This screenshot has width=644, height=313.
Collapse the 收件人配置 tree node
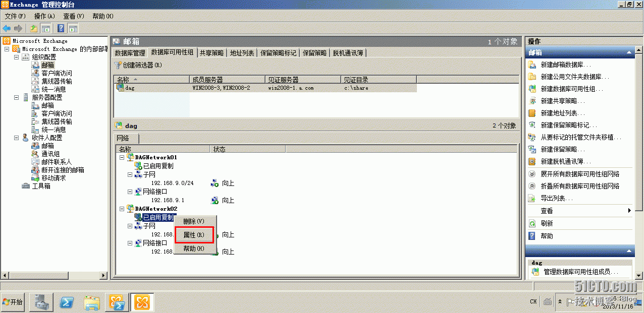tap(16, 138)
